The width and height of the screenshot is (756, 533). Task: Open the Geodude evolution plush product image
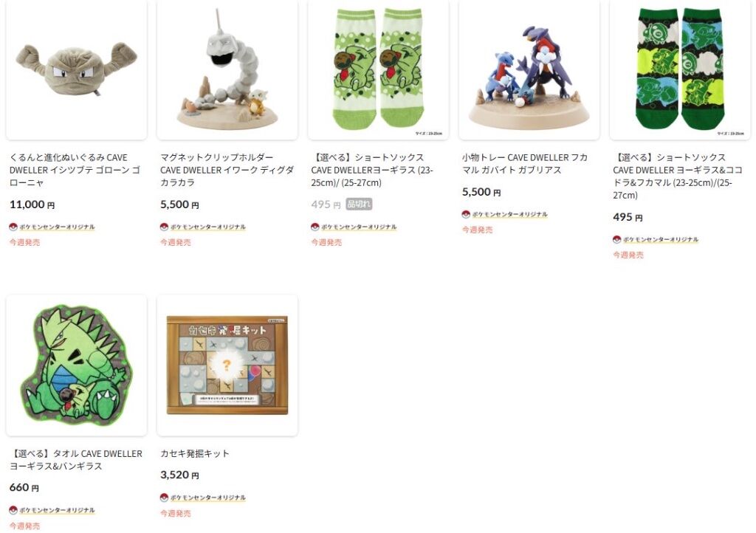pyautogui.click(x=76, y=70)
